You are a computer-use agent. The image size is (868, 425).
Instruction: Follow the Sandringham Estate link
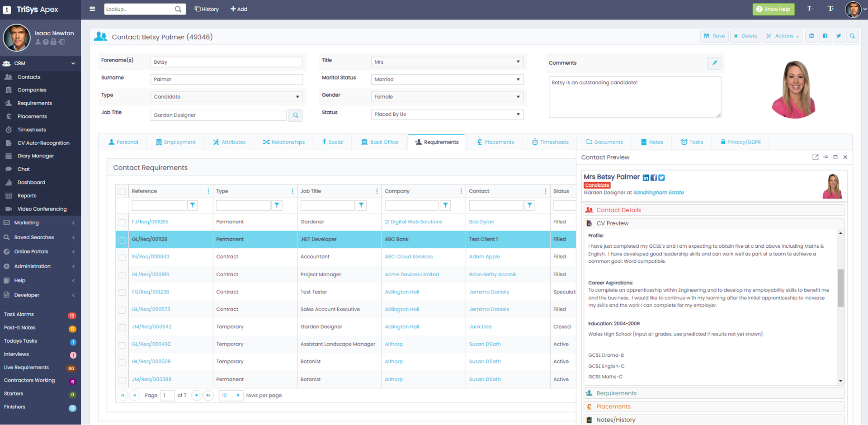click(659, 192)
